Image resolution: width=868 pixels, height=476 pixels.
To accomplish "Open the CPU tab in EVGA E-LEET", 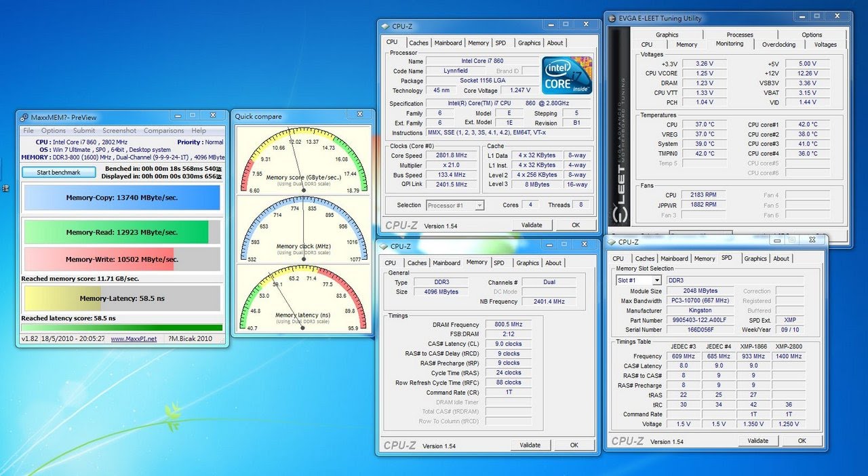I will coord(647,45).
